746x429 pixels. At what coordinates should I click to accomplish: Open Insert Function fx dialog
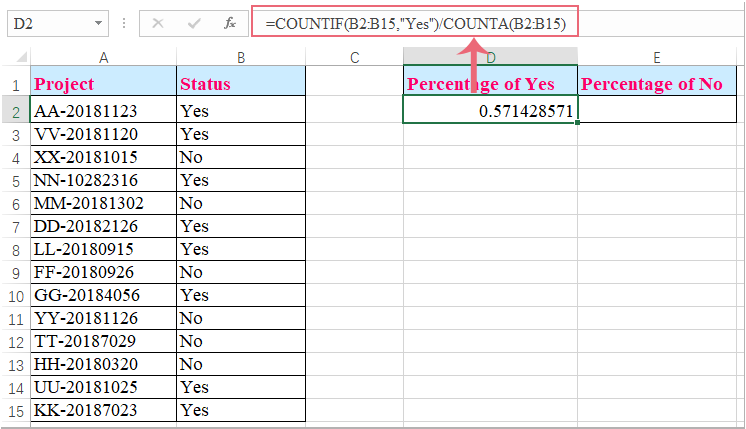point(229,22)
